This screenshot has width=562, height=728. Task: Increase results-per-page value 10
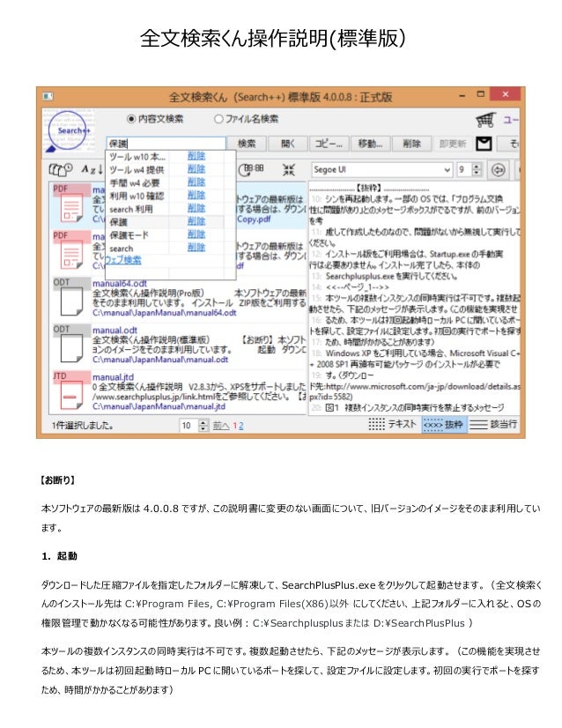203,422
